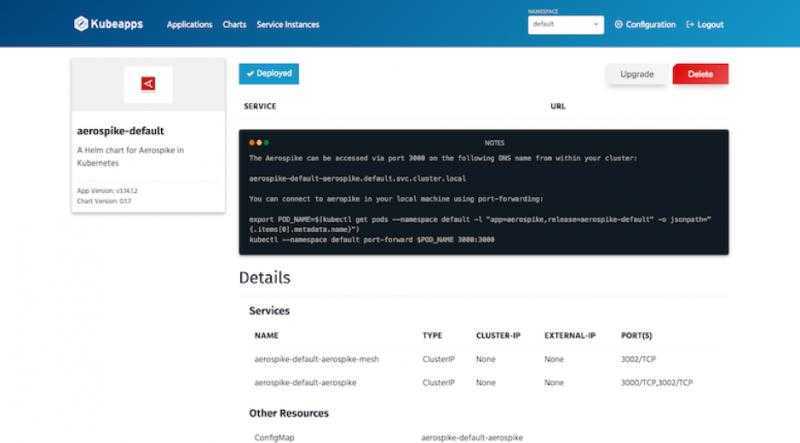Viewport: 800px width, 443px height.
Task: Click the chart description 'A Helm chart for Aerospike'
Action: coord(131,156)
